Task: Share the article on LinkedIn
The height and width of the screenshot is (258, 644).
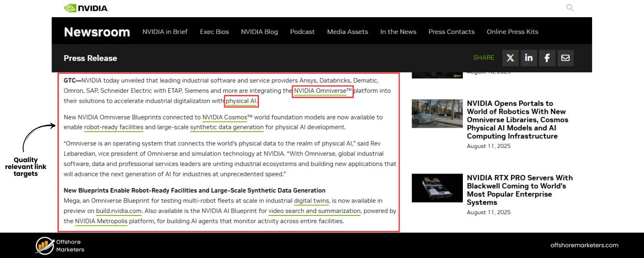Action: click(529, 58)
